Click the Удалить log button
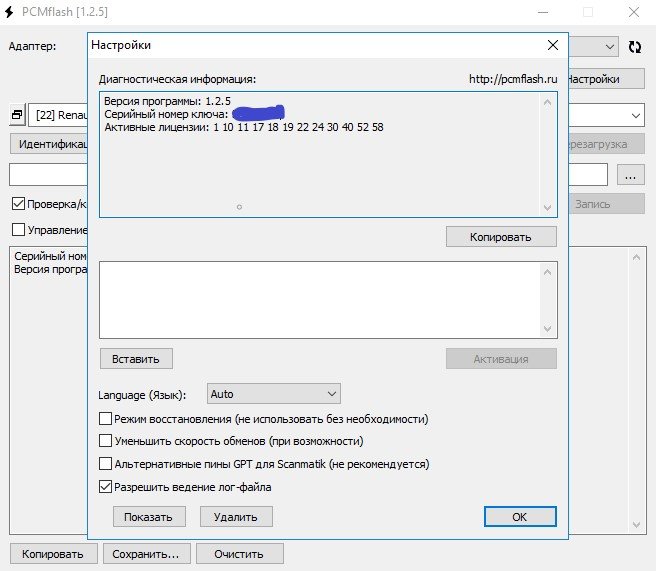This screenshot has width=656, height=571. point(236,517)
